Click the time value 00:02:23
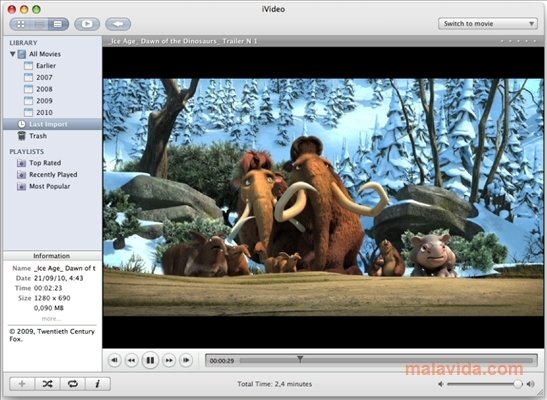Screen dimensions: 547x400 coord(48,288)
